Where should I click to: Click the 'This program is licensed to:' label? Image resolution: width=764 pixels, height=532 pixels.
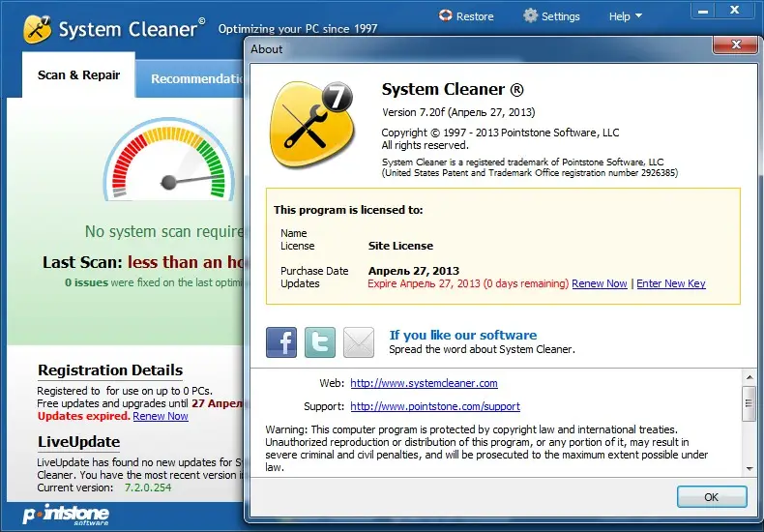click(x=348, y=210)
